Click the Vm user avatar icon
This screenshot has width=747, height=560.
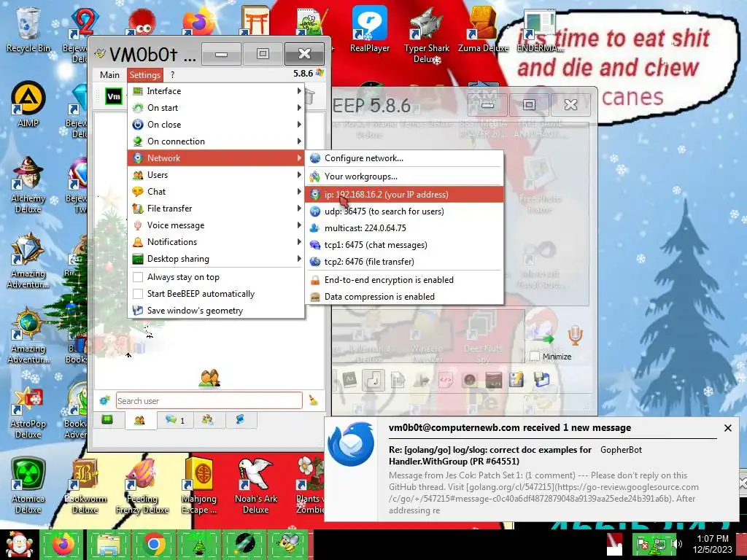[113, 97]
